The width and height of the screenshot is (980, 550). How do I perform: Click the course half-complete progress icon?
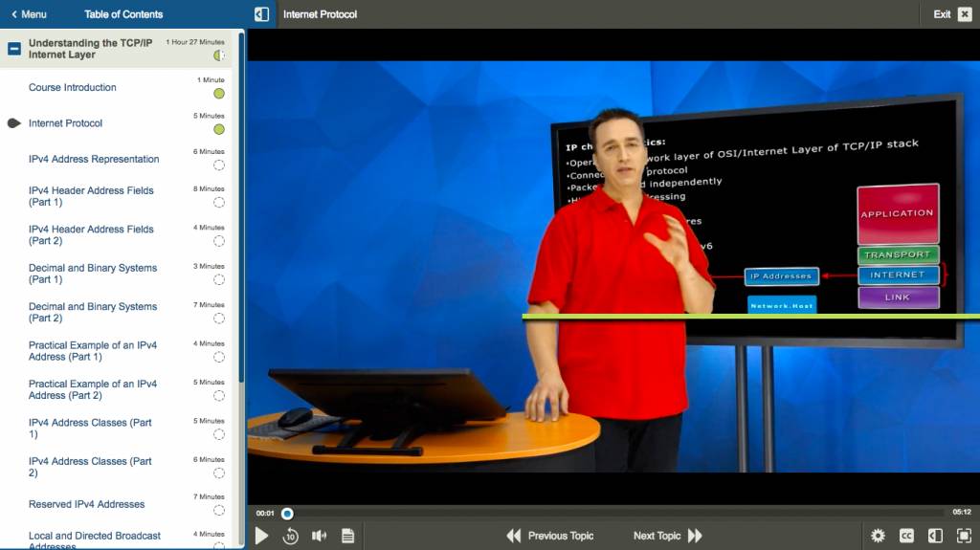pyautogui.click(x=219, y=55)
